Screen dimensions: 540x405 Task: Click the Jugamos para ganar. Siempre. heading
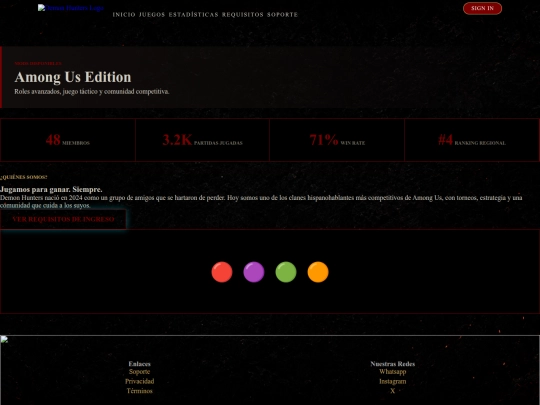(51, 189)
